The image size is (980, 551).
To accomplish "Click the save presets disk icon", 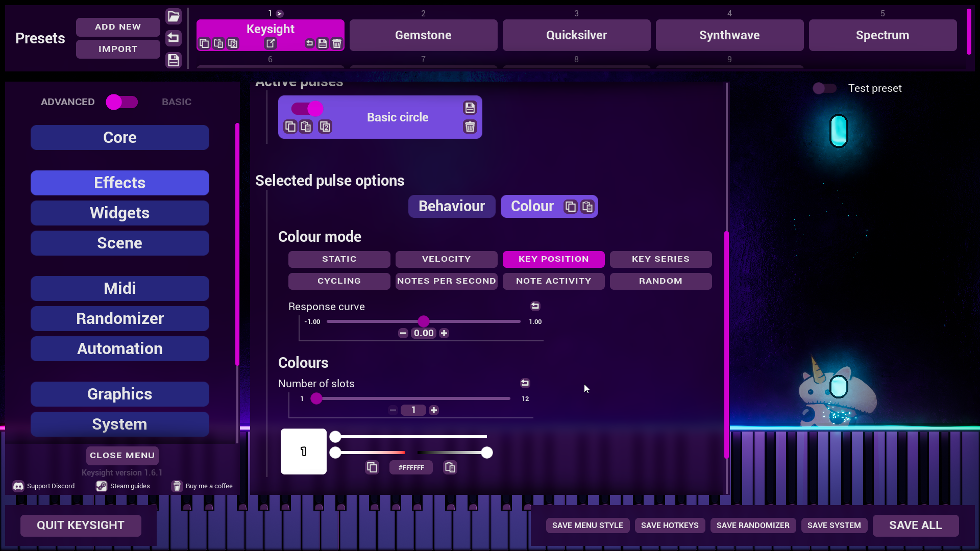I will (174, 60).
